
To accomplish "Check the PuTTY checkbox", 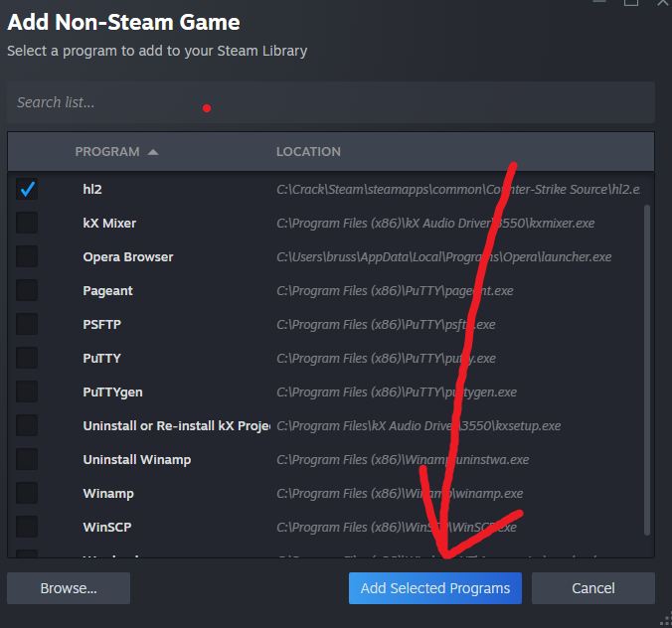I will pyautogui.click(x=27, y=358).
